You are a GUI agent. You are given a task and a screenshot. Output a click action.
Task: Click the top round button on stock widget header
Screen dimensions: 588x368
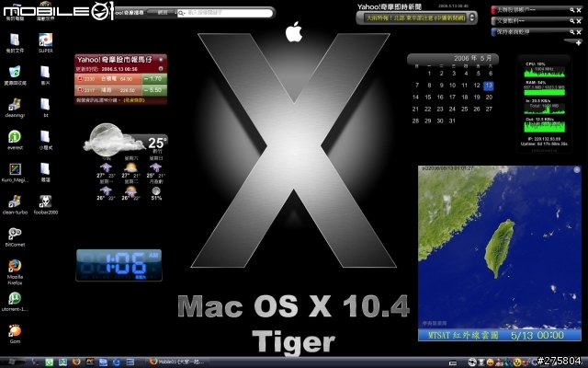pos(161,59)
